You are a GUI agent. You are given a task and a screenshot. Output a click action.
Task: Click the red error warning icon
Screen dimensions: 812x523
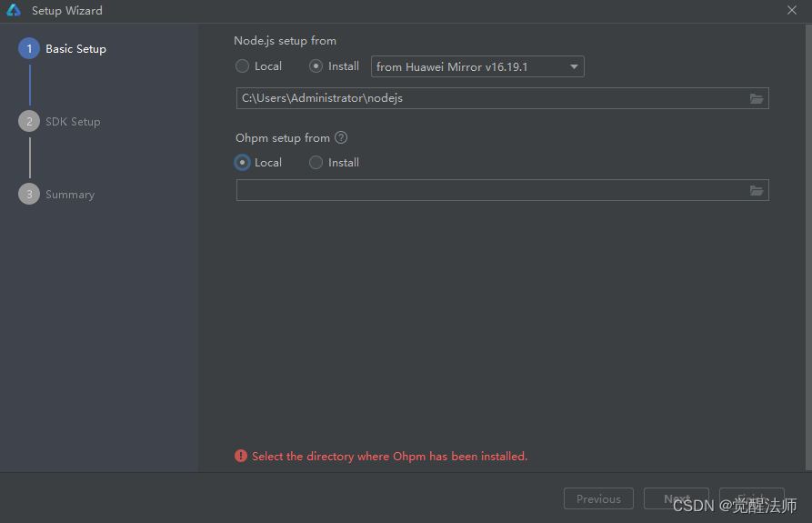(x=241, y=456)
